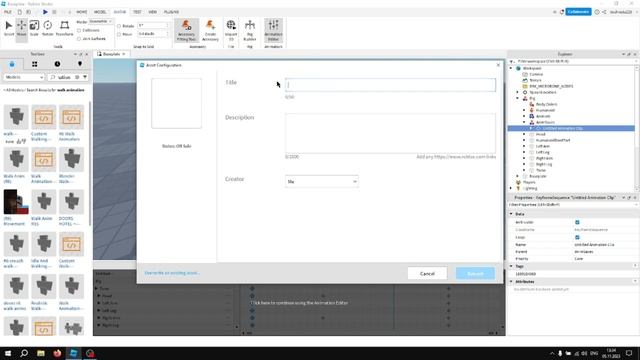Switch to TEST ribbon tab
The width and height of the screenshot is (640, 360).
coord(137,12)
